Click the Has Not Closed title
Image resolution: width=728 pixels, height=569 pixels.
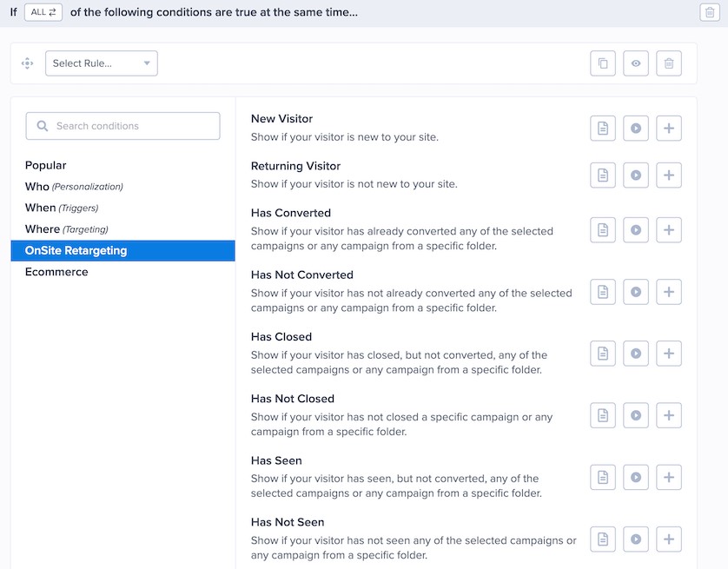click(x=293, y=399)
